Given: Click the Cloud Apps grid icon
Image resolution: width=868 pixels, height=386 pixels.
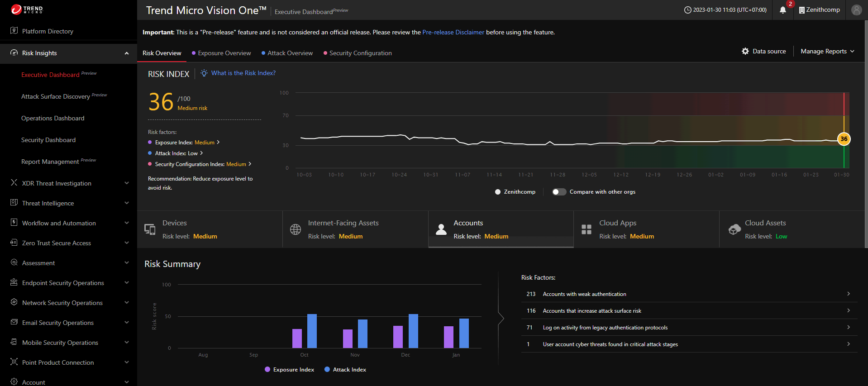Looking at the screenshot, I should (x=587, y=229).
